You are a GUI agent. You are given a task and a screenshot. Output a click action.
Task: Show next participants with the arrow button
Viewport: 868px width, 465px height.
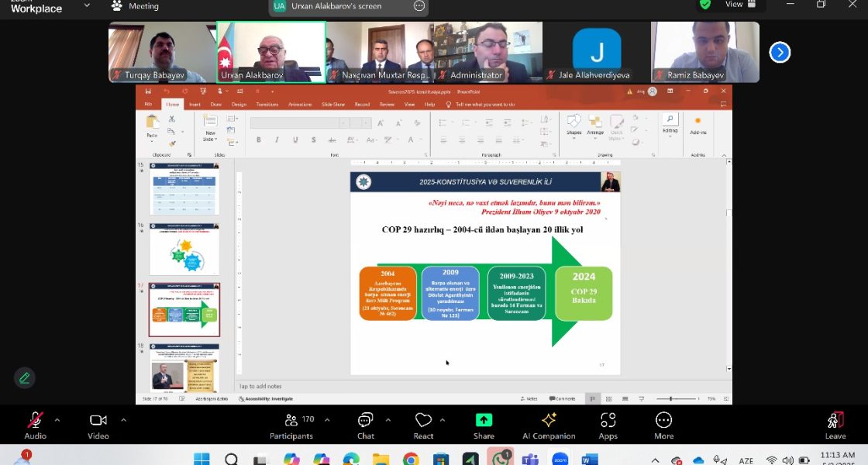point(779,52)
